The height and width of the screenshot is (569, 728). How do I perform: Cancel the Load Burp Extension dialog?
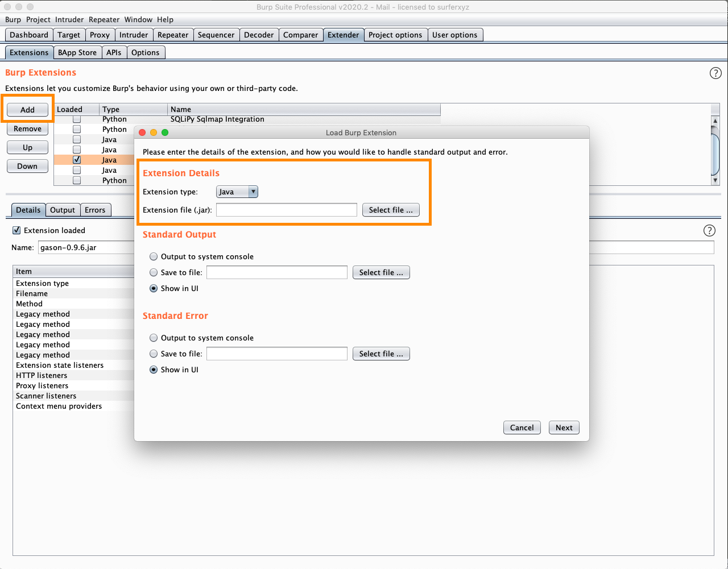[522, 427]
